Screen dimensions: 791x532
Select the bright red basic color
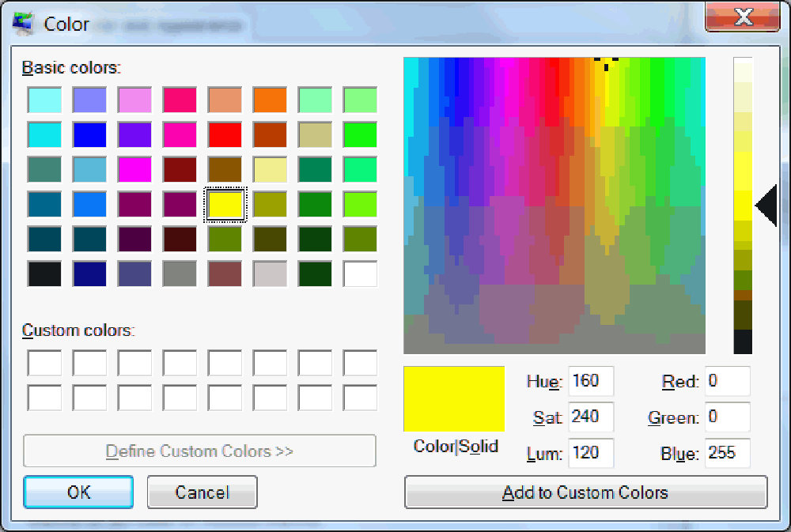click(225, 134)
